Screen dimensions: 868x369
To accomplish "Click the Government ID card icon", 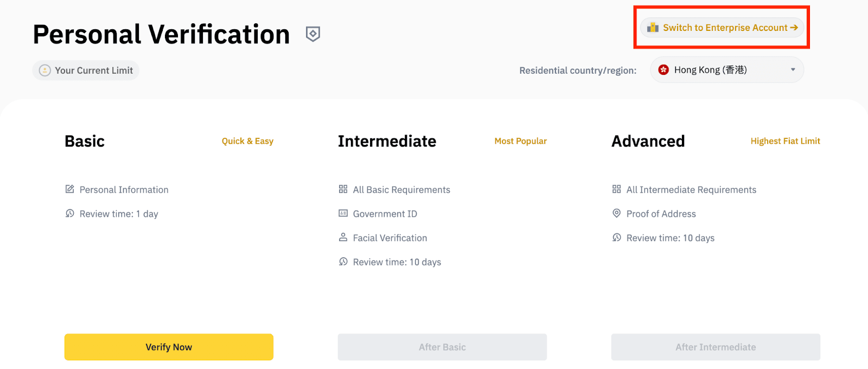I will (x=343, y=213).
